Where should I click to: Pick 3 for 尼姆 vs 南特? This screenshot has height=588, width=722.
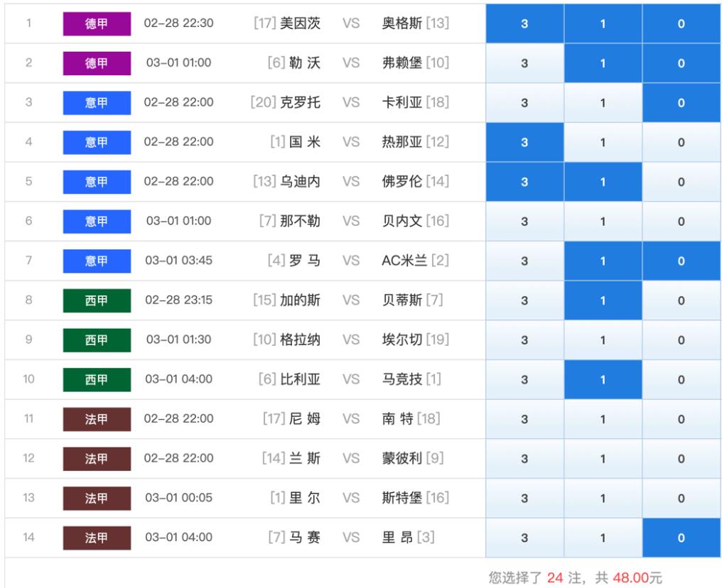point(524,419)
